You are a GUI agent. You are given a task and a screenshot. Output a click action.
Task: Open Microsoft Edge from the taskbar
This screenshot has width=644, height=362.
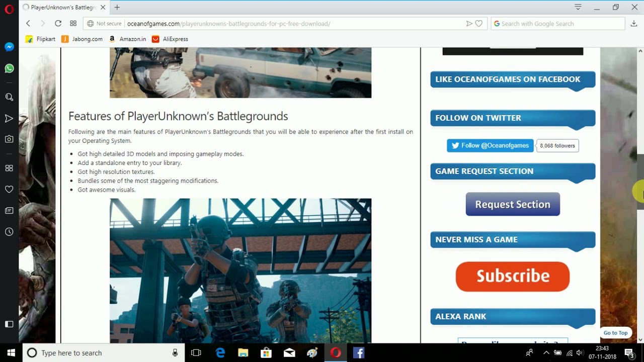tap(220, 353)
